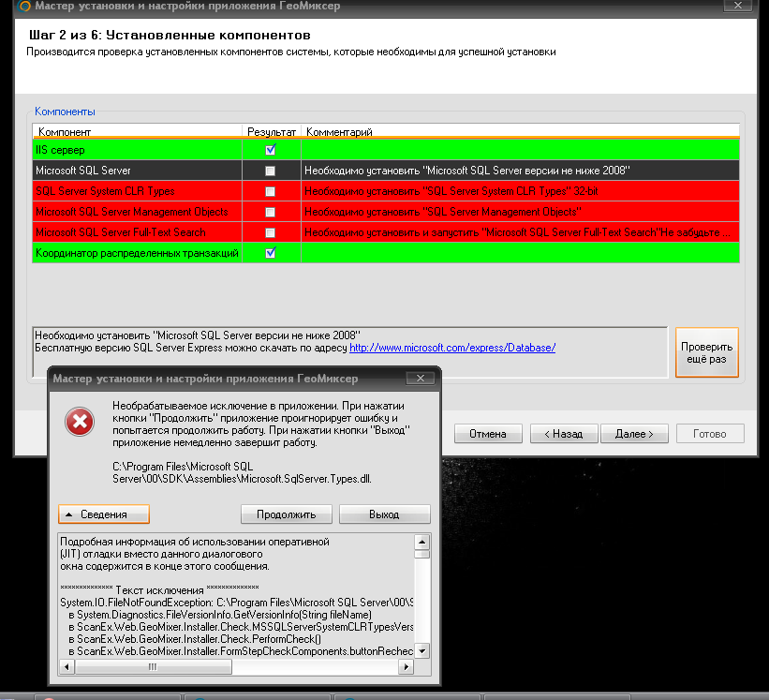Toggle the IIS сервер result checkbox
Screen dimensions: 769x700
(x=271, y=150)
